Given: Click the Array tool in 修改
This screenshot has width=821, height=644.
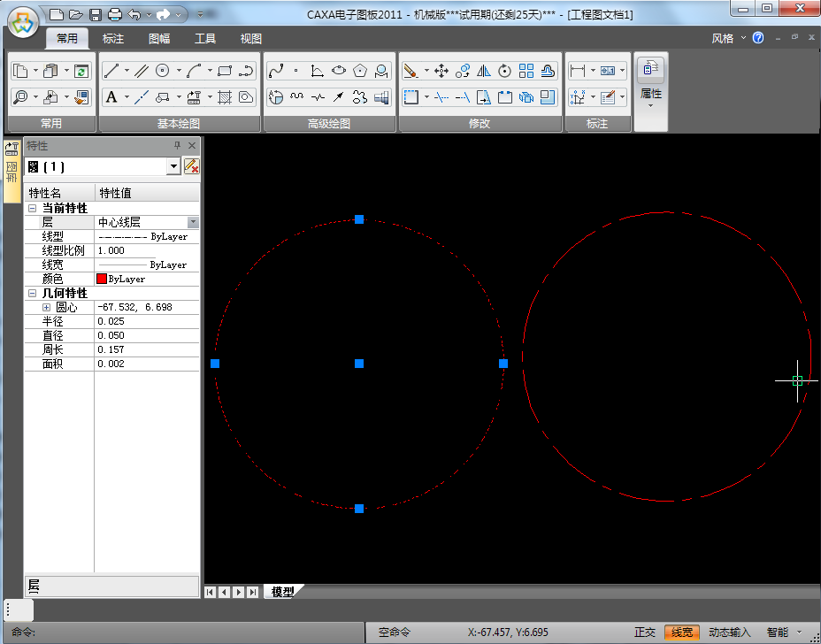Looking at the screenshot, I should click(526, 71).
